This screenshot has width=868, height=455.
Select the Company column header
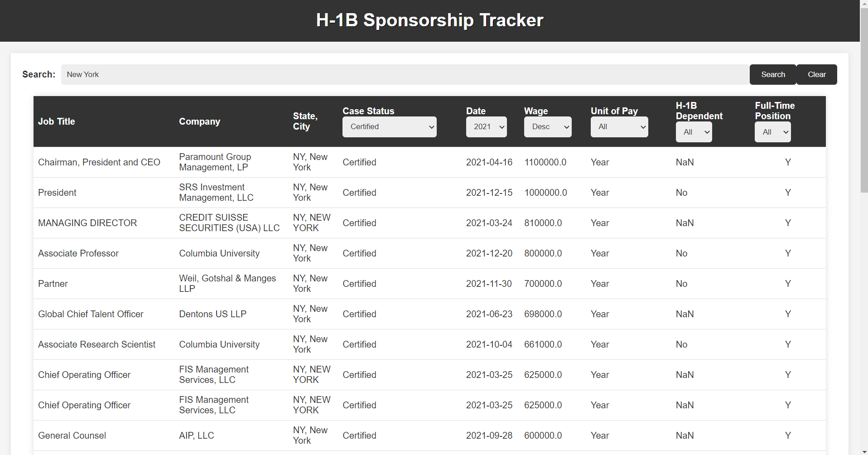tap(199, 121)
